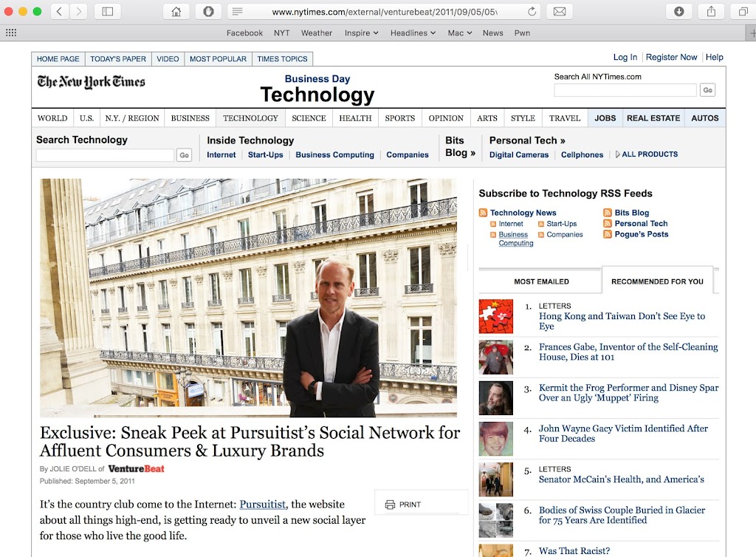Open The New York Times logo

pyautogui.click(x=91, y=82)
